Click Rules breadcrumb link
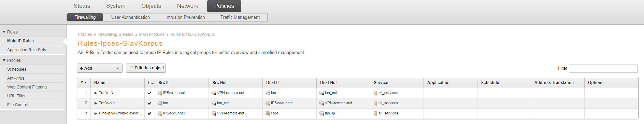The height and width of the screenshot is (124, 644). pyautogui.click(x=128, y=35)
